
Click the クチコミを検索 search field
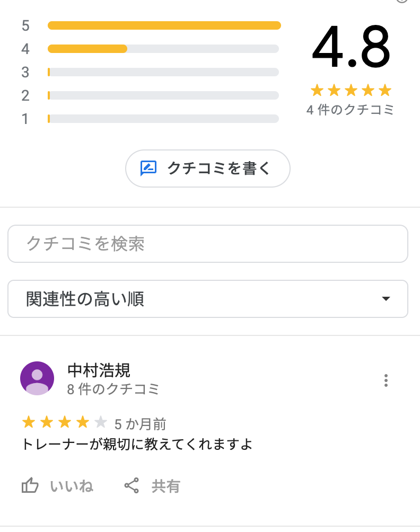tap(207, 244)
